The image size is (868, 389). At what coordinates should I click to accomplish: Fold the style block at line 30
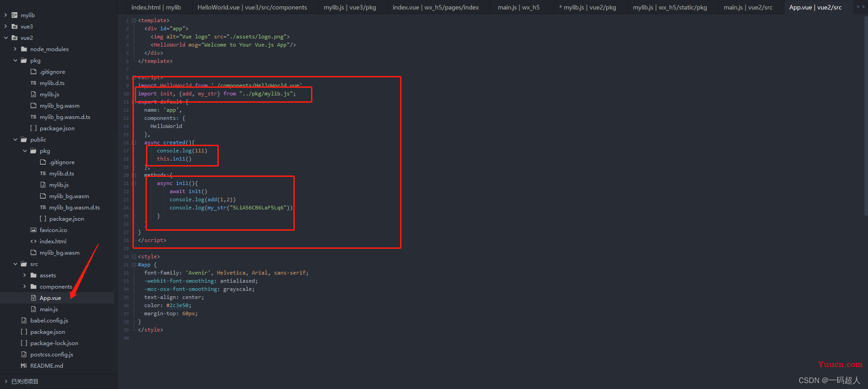click(x=134, y=256)
